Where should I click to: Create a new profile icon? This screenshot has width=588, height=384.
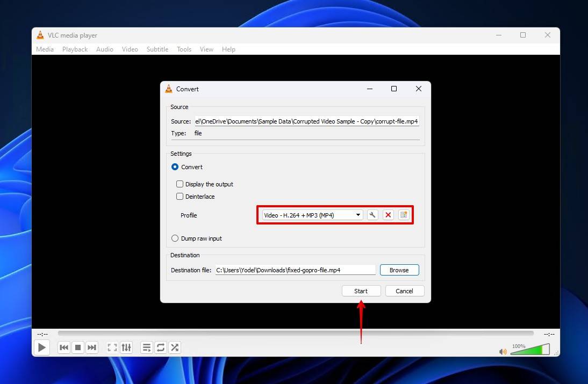pos(404,215)
